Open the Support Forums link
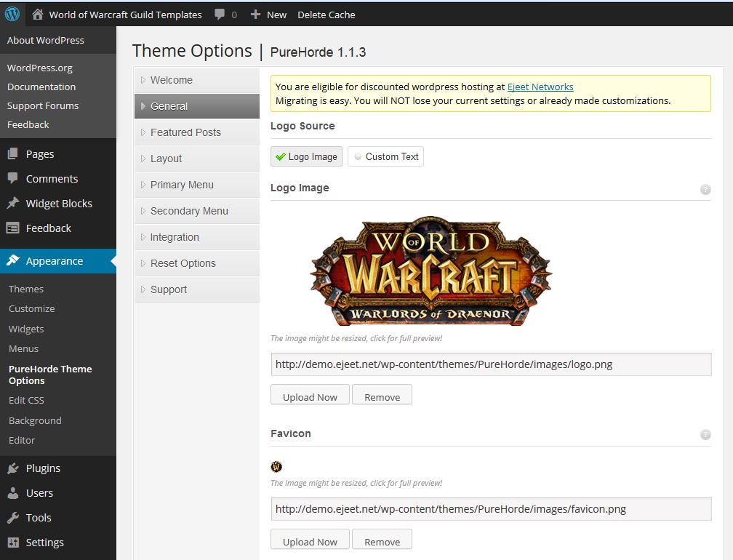This screenshot has height=560, width=733. coord(42,105)
